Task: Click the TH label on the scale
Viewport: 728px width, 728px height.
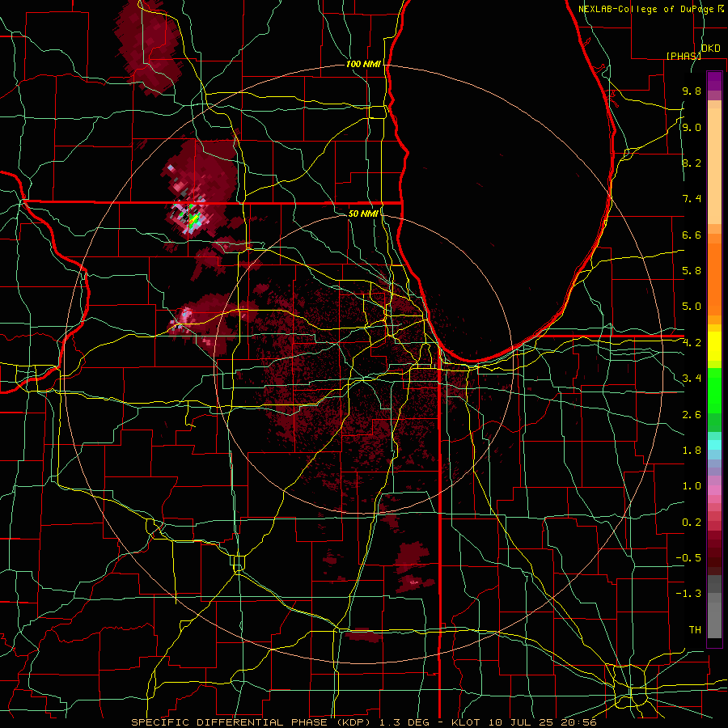Action: click(x=695, y=630)
